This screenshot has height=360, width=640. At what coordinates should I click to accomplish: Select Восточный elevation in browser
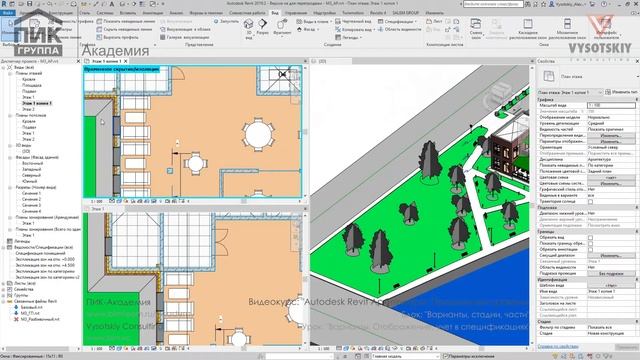(32, 163)
